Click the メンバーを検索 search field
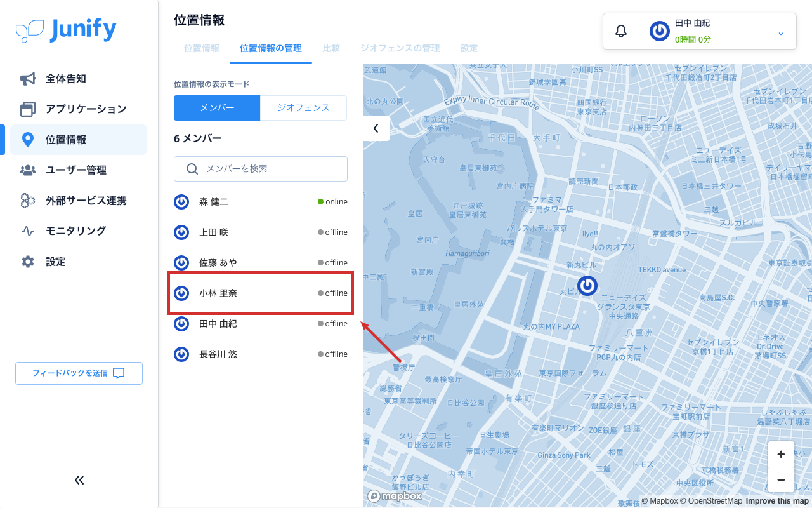812x508 pixels. point(261,169)
